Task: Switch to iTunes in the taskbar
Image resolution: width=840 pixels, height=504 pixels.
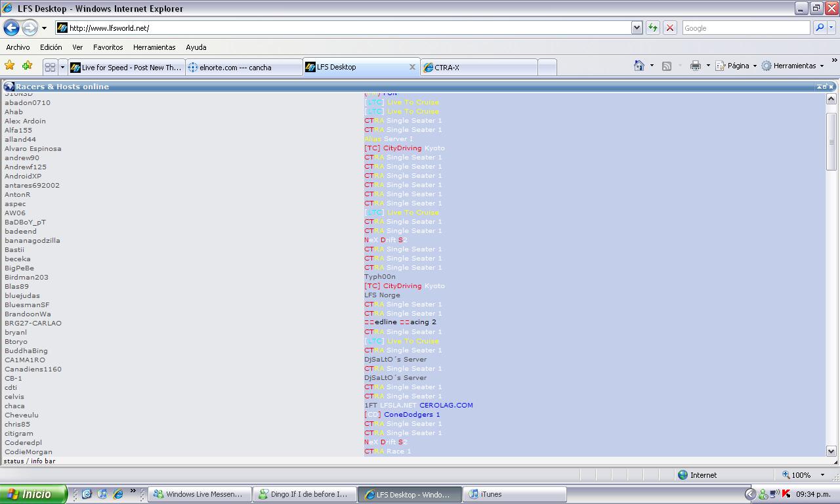Action: pos(515,494)
